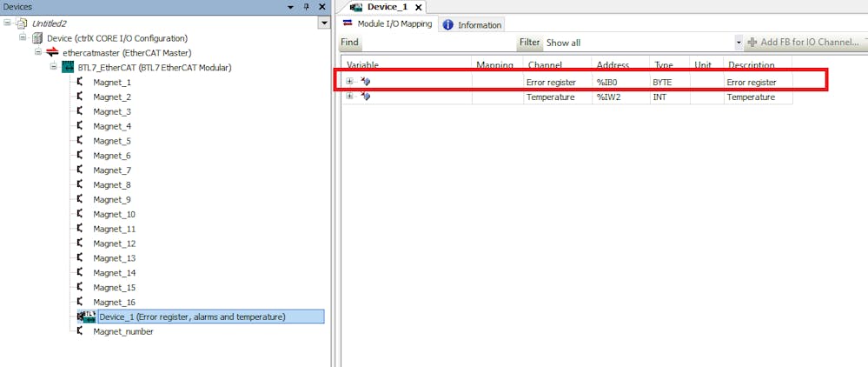Click the Magnet_2 module icon
This screenshot has width=868, height=367.
click(81, 97)
